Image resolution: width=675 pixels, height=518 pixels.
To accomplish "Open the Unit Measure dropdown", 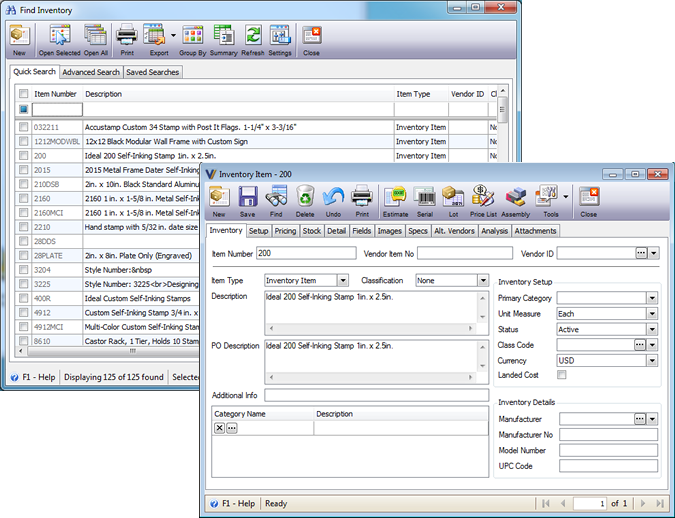I will [x=652, y=313].
